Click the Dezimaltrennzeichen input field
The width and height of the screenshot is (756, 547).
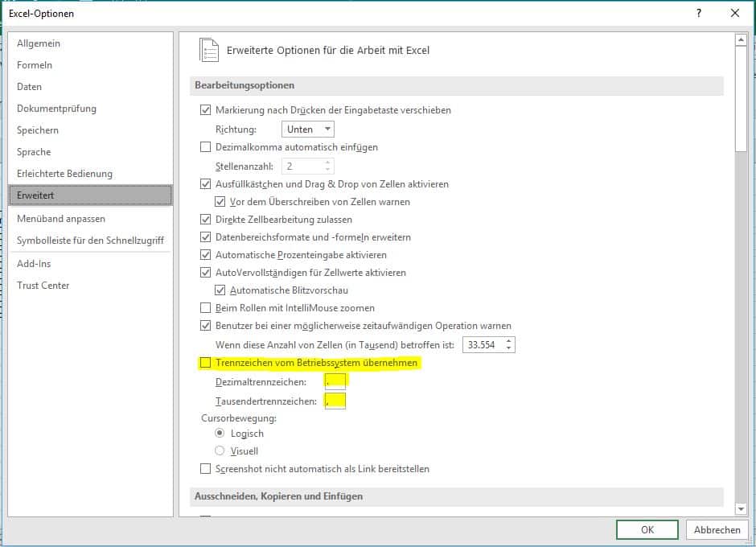335,382
